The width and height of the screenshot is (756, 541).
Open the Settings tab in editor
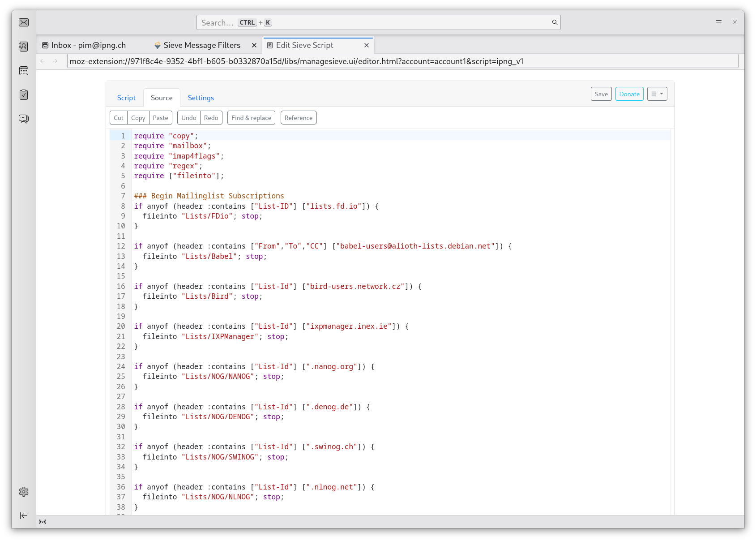coord(201,98)
